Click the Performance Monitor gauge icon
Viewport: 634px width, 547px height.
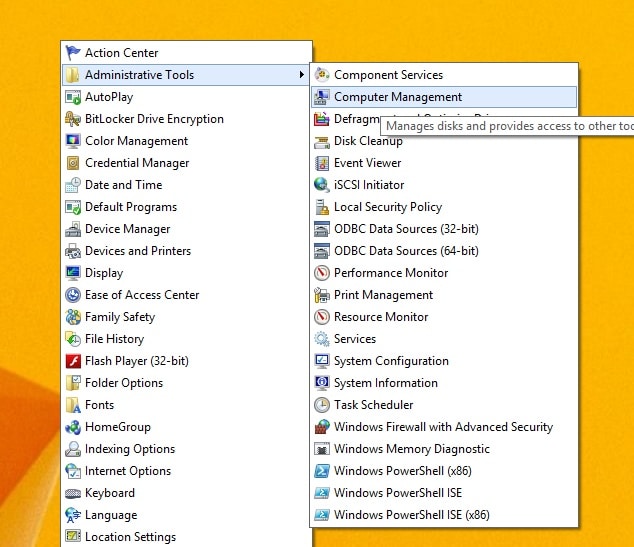[x=322, y=272]
